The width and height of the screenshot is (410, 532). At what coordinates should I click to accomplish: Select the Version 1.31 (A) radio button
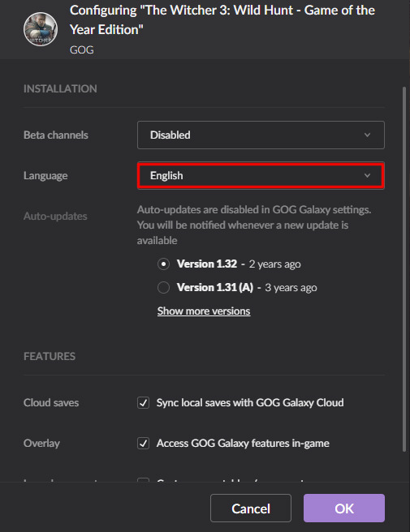(163, 288)
